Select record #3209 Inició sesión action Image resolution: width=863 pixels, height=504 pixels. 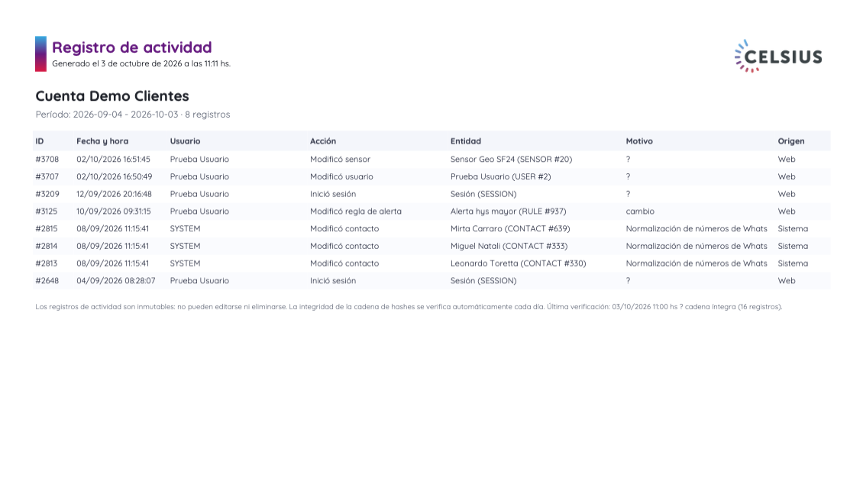[333, 194]
